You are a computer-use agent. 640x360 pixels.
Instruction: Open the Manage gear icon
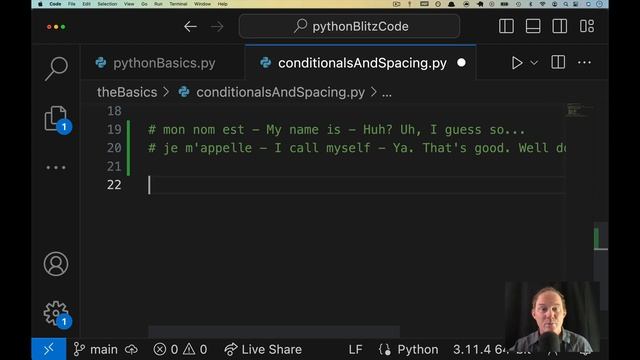[57, 314]
